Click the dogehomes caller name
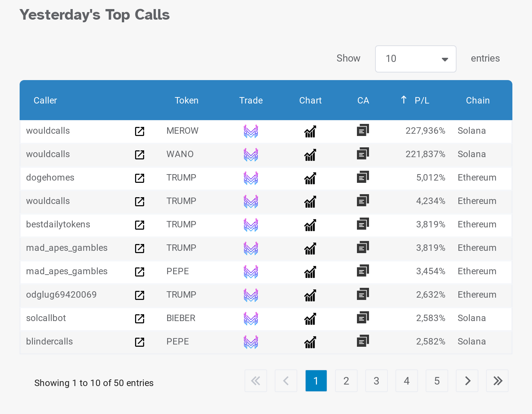The width and height of the screenshot is (532, 414). [50, 178]
